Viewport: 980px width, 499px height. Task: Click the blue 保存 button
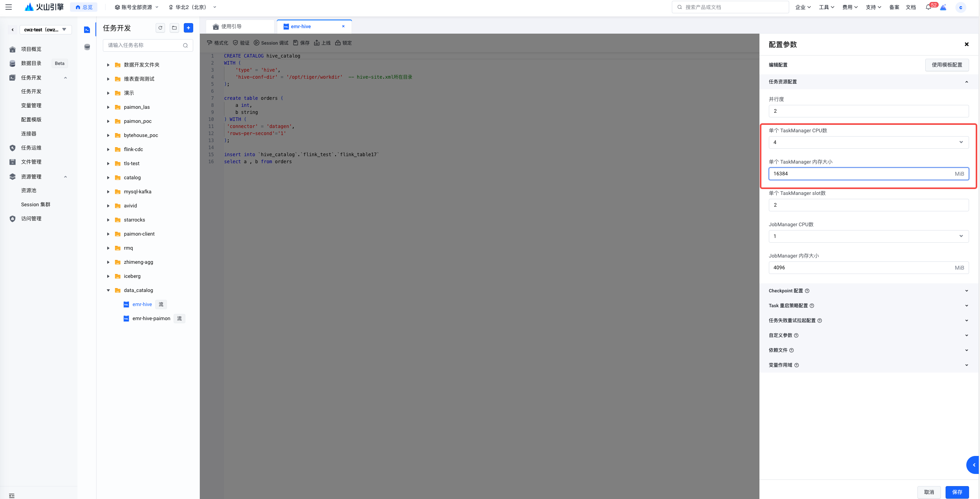click(957, 492)
